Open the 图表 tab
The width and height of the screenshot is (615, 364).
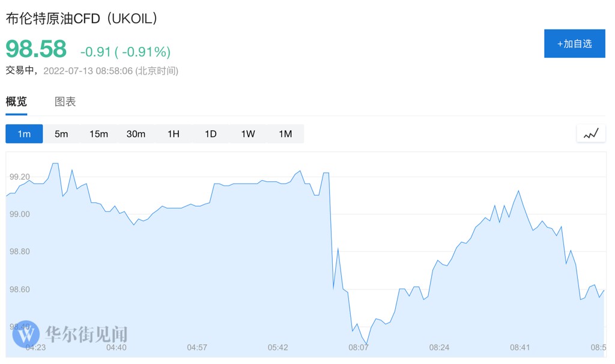(65, 102)
